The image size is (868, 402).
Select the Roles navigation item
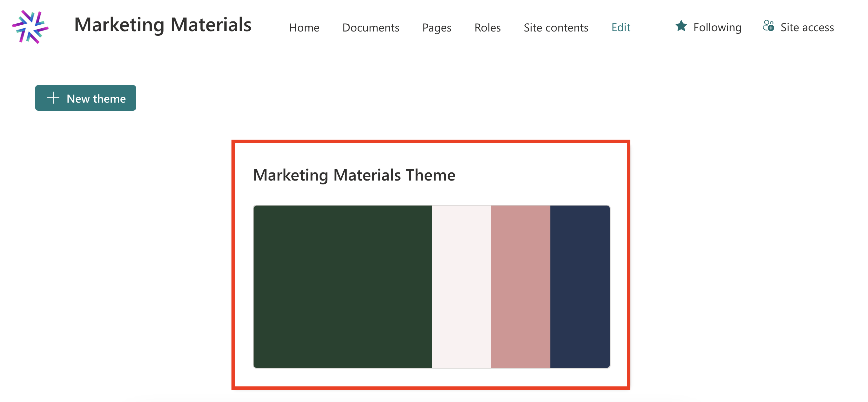pyautogui.click(x=487, y=27)
